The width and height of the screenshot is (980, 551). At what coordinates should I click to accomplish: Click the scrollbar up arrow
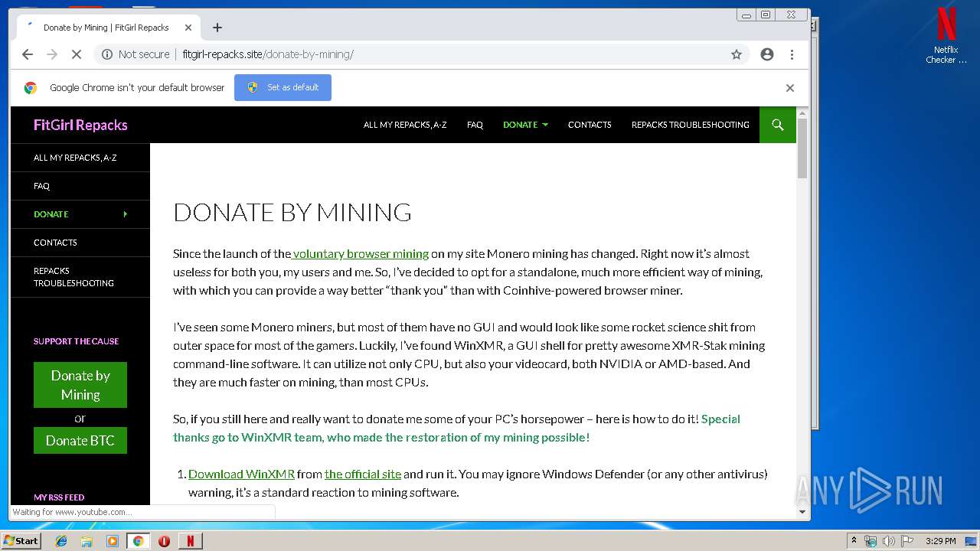tap(802, 112)
